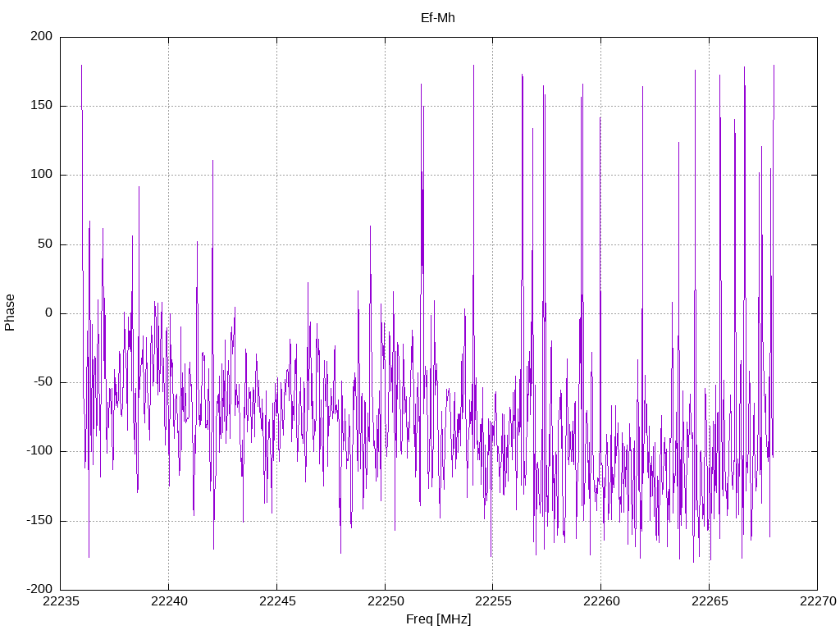Screen dimensions: 840x630
Task: Click the y-axis tick label "-150"
Action: tap(39, 520)
